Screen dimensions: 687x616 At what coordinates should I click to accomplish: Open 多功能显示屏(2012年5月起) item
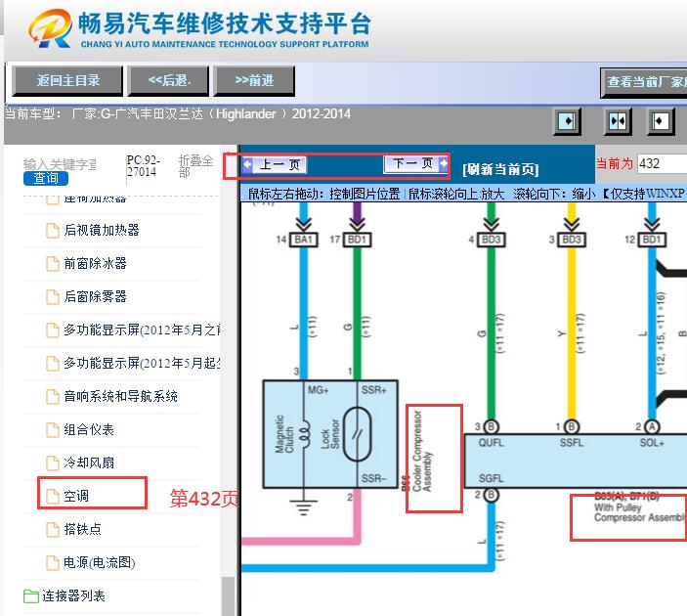(x=142, y=363)
